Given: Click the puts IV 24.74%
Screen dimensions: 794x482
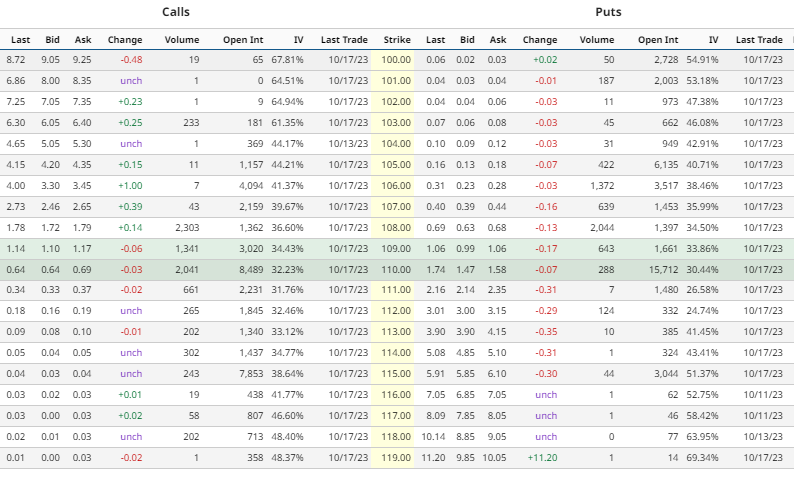Looking at the screenshot, I should (x=702, y=311).
